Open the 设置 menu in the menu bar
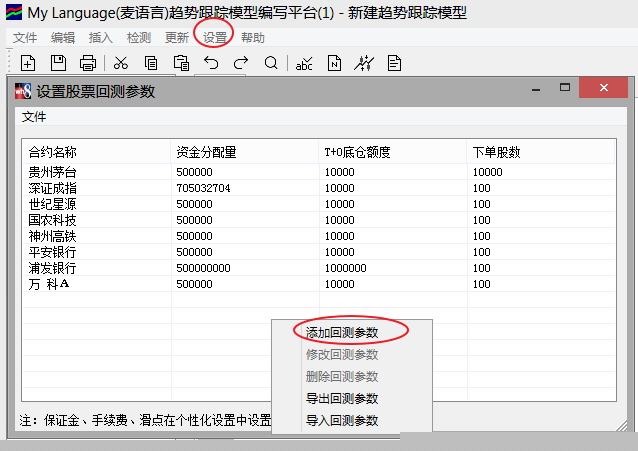The image size is (638, 451). coord(215,38)
